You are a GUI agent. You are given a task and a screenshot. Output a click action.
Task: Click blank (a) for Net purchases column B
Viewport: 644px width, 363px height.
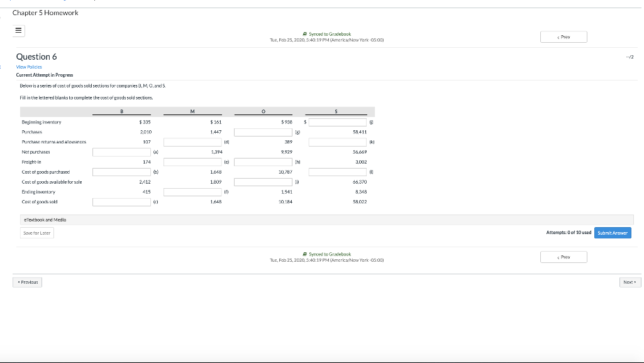pos(121,152)
